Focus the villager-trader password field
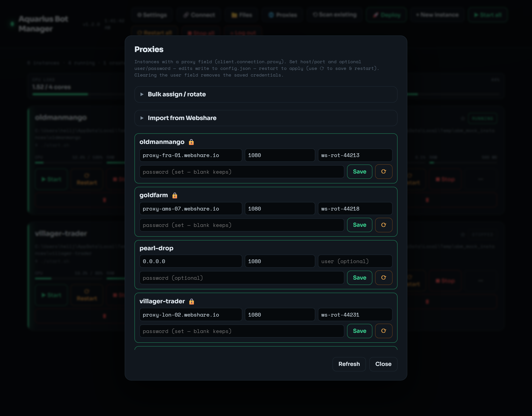 click(242, 331)
